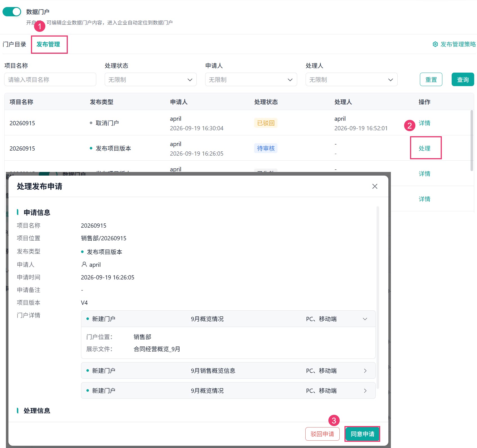Click the 处理信息 section heading
The width and height of the screenshot is (477, 448).
pyautogui.click(x=37, y=411)
